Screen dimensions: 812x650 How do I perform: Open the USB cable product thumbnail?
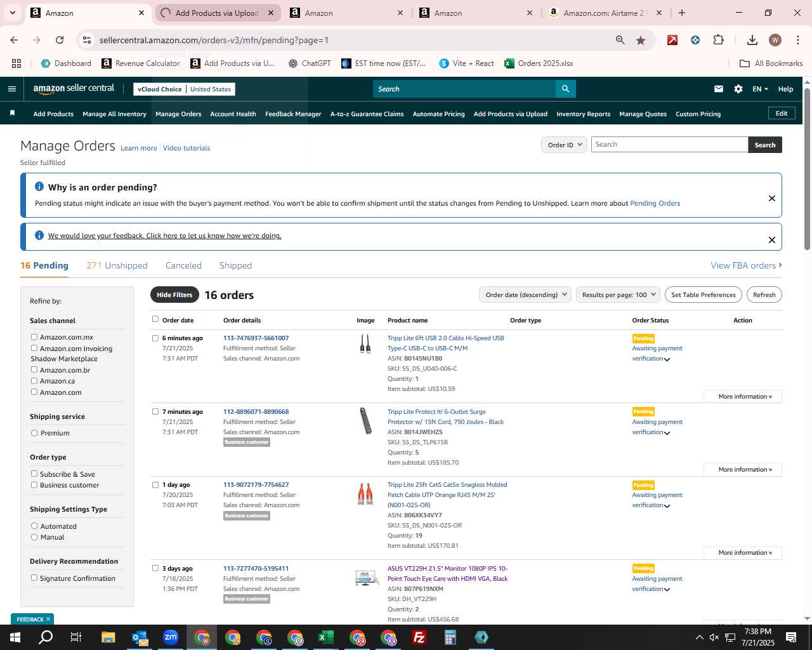(365, 344)
